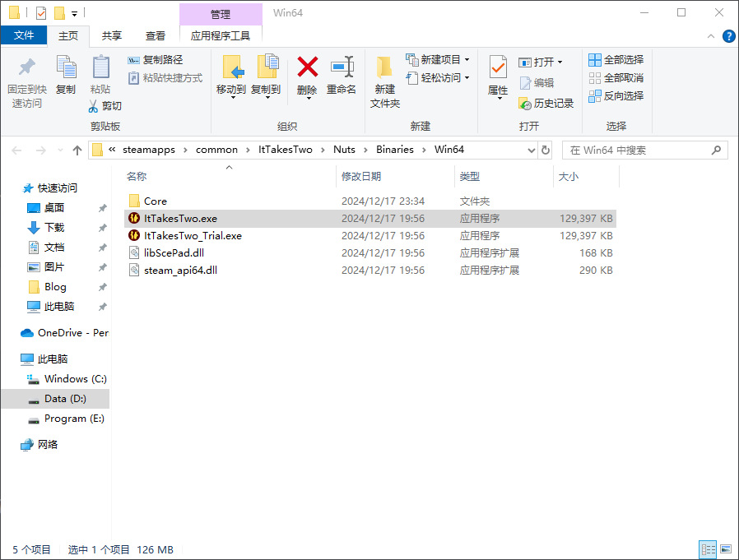Click the New folder icon
Screen dimensions: 739x560
pos(384,67)
